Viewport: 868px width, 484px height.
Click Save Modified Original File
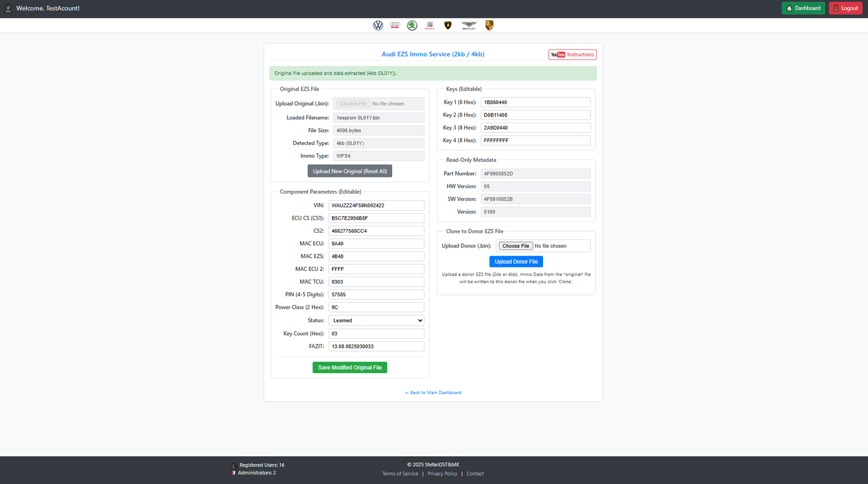pyautogui.click(x=350, y=367)
